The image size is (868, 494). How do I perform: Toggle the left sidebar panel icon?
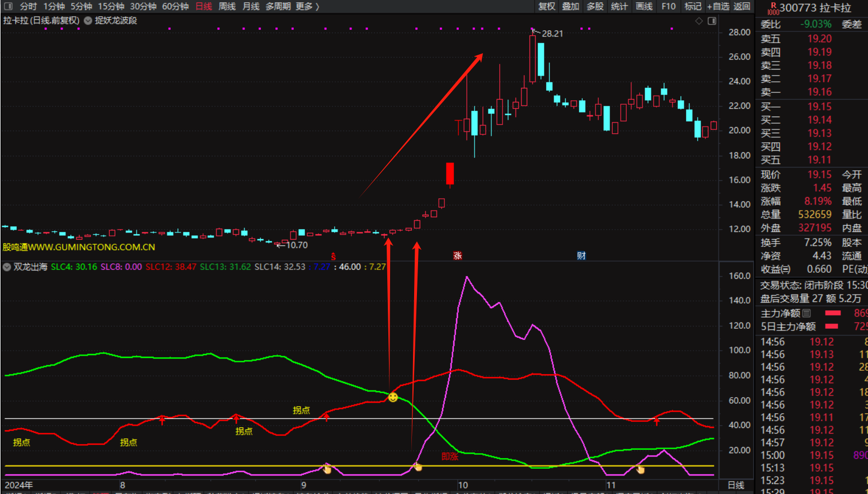8,6
